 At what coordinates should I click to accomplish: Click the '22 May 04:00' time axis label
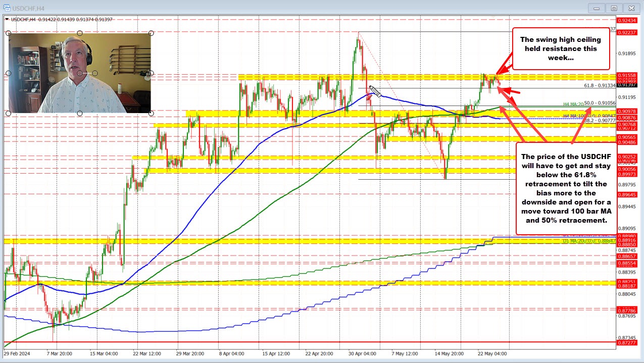tap(492, 354)
